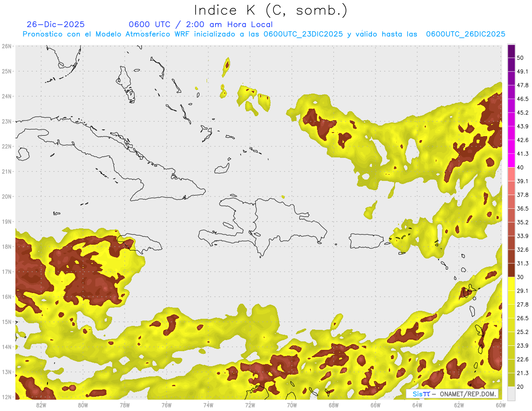Click the 25N latitude label

point(7,71)
